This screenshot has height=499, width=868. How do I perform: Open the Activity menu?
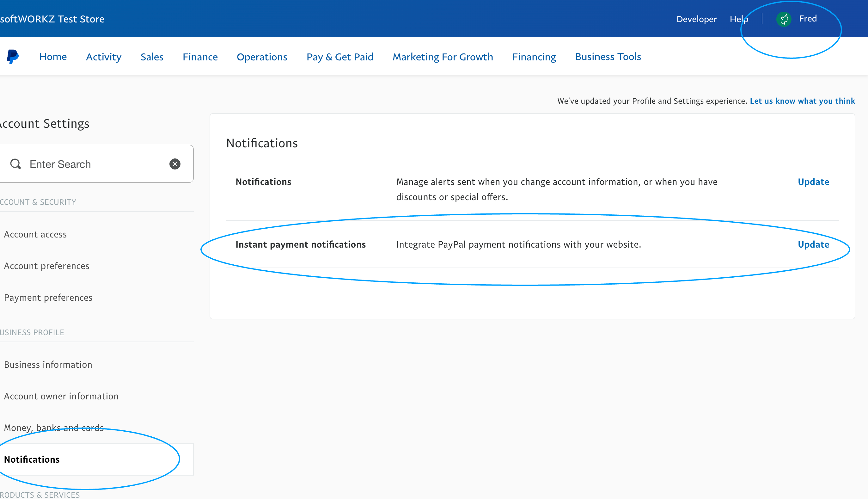tap(103, 57)
